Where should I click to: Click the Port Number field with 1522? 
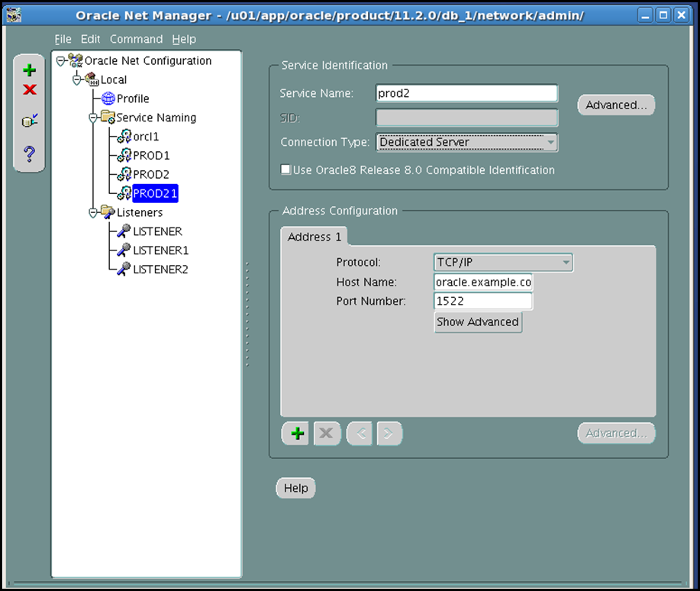(x=483, y=301)
